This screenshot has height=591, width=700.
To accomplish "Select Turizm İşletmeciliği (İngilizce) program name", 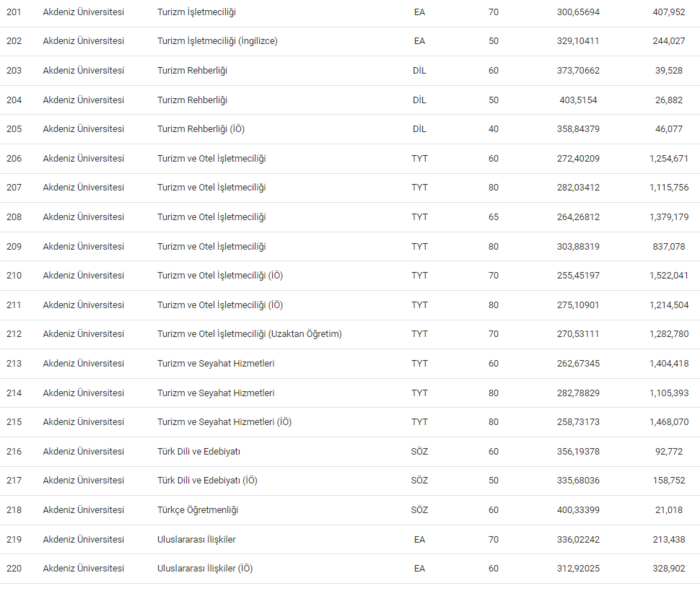I will pos(217,41).
